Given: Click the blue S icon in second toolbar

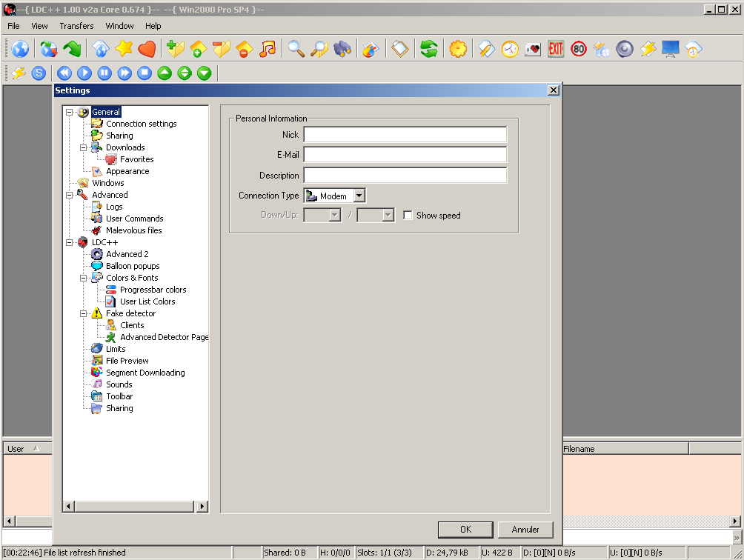Looking at the screenshot, I should click(x=39, y=73).
